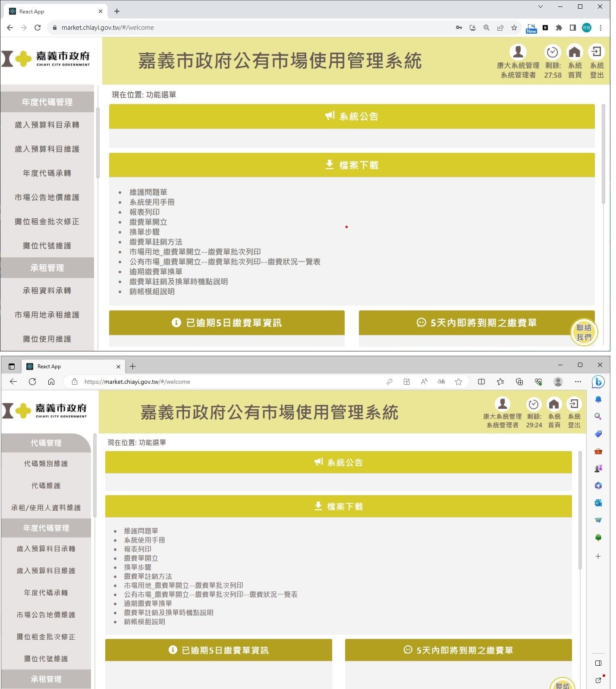Click the Bing chat icon in Edge
Image resolution: width=616 pixels, height=689 pixels.
tap(598, 382)
